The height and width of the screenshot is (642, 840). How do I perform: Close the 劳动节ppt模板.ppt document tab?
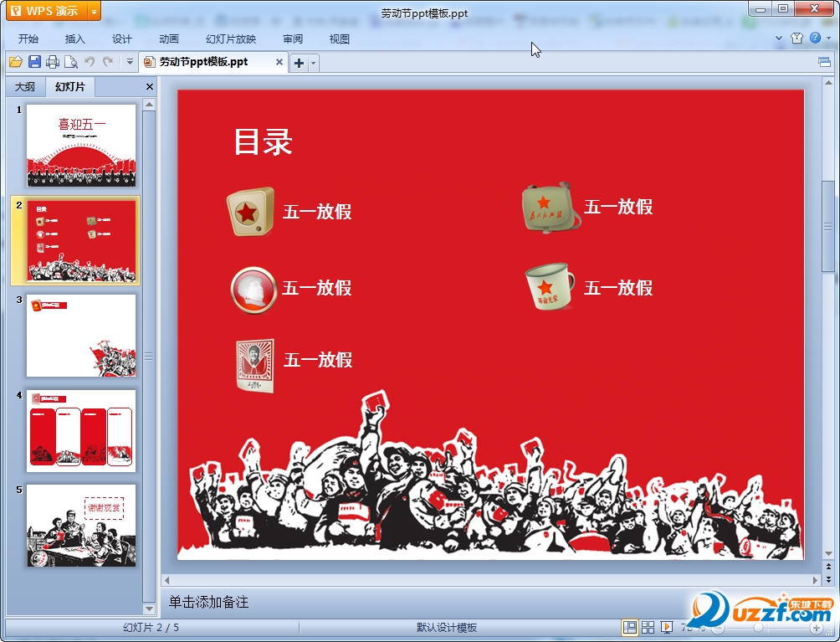(279, 62)
